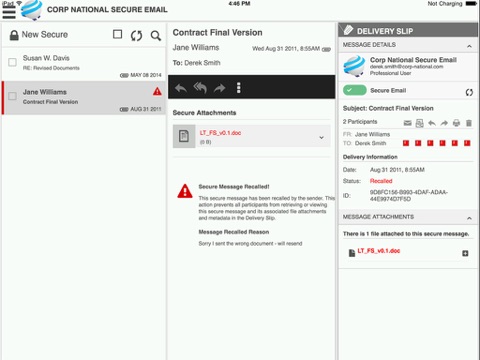This screenshot has height=360, width=480.
Task: Click derek.smith@corp-national.com address
Action: (406, 67)
